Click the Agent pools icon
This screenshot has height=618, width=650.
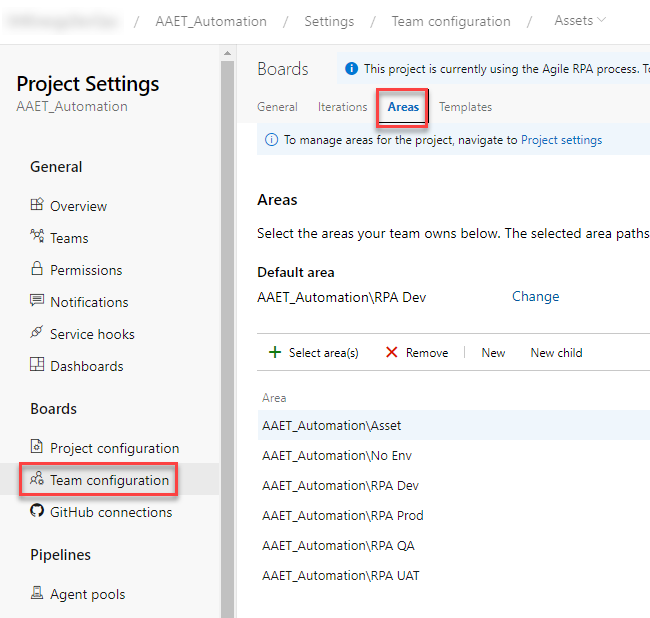[37, 592]
